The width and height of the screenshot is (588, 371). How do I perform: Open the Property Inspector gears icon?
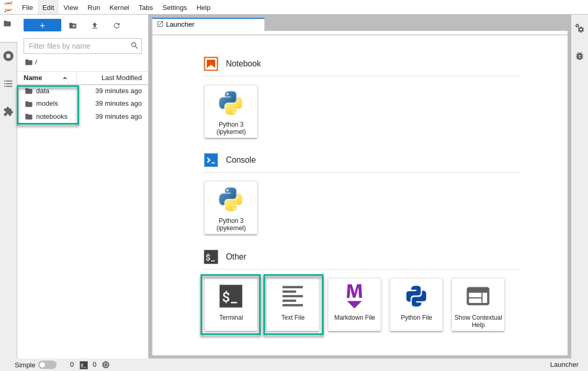point(579,28)
